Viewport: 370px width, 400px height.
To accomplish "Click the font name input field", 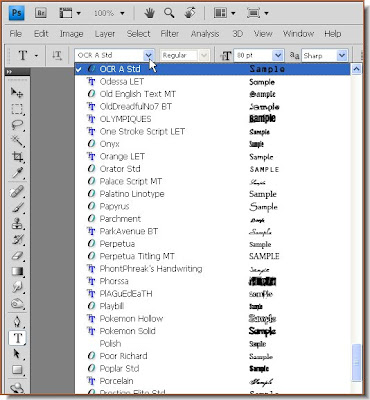I will coord(110,55).
